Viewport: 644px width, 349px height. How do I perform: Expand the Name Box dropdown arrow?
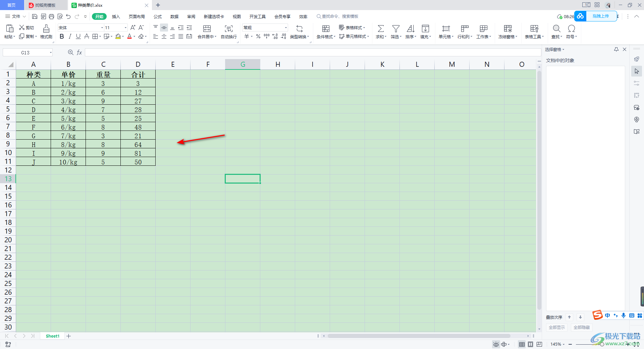click(x=51, y=52)
